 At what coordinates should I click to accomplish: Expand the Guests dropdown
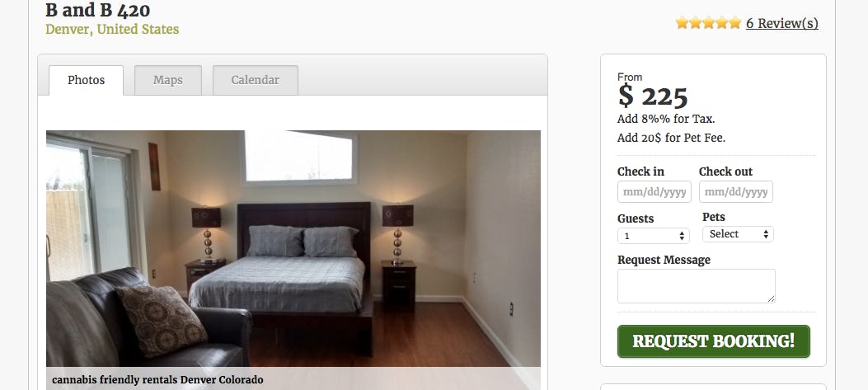653,236
